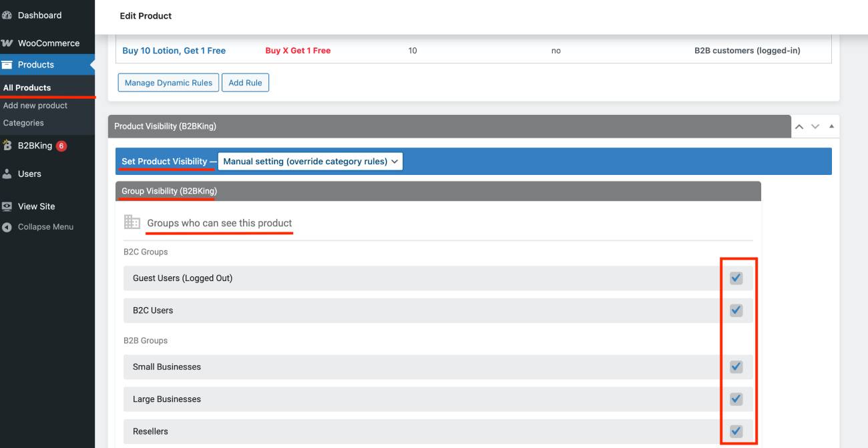Open B2BKing menu item
This screenshot has height=448, width=868.
point(35,146)
